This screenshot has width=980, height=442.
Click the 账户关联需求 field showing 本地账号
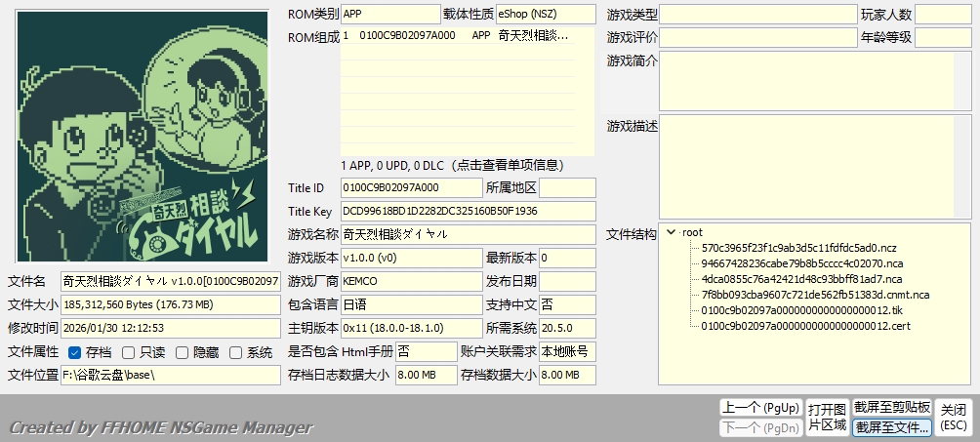pos(567,352)
